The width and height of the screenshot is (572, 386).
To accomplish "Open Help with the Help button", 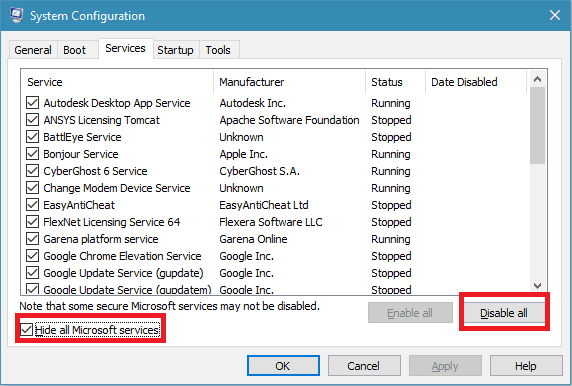I will (x=526, y=366).
